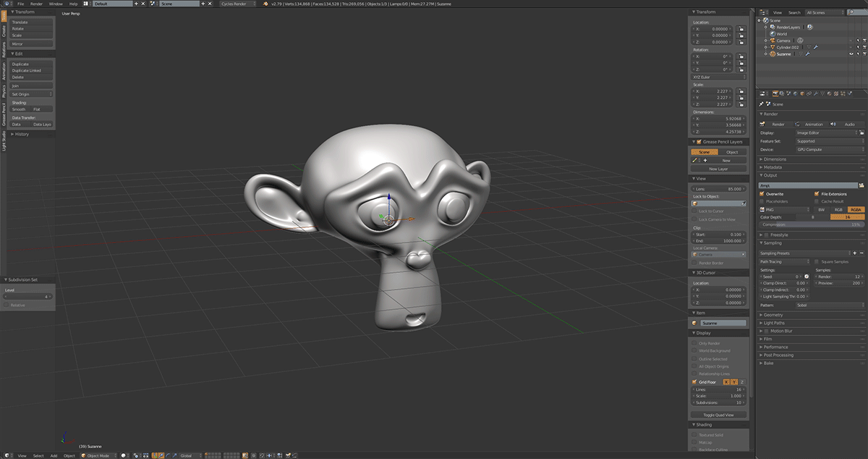Click the Suzanne object icon in outliner
Image resolution: width=868 pixels, height=459 pixels.
[x=773, y=54]
